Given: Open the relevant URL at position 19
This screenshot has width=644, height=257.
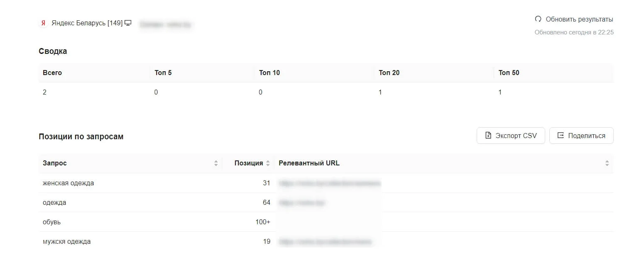Looking at the screenshot, I should (325, 241).
